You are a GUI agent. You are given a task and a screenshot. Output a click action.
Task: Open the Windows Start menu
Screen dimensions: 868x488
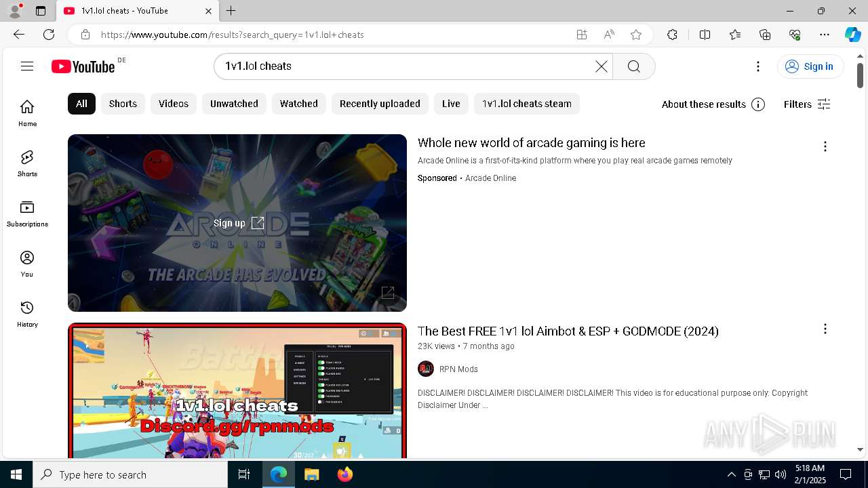pos(16,474)
